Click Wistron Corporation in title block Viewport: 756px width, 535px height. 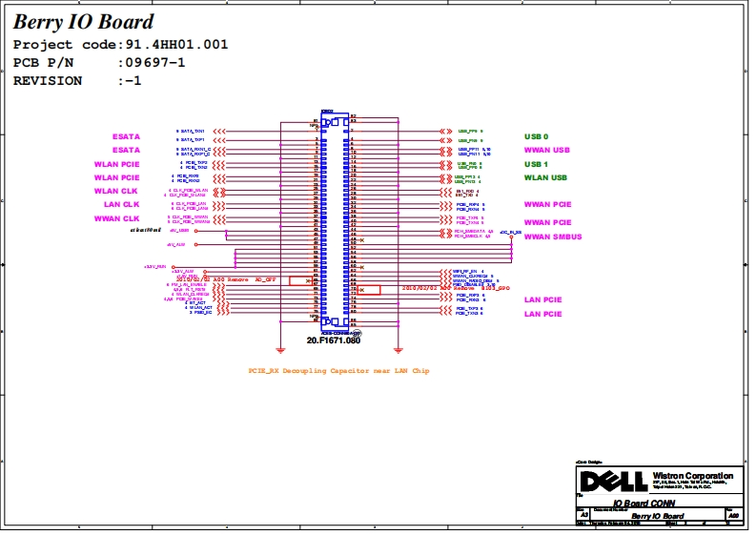pyautogui.click(x=693, y=476)
